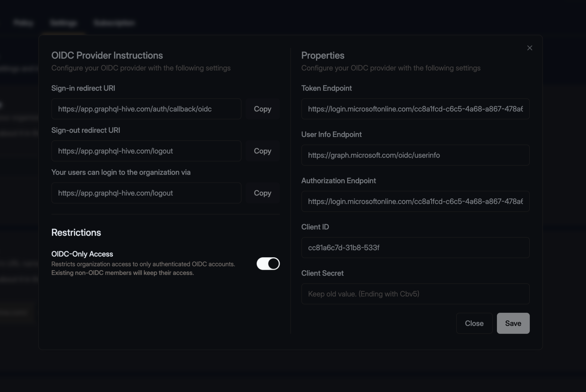Click the Authorization Endpoint field
Screen dimensions: 586x392
pyautogui.click(x=415, y=201)
